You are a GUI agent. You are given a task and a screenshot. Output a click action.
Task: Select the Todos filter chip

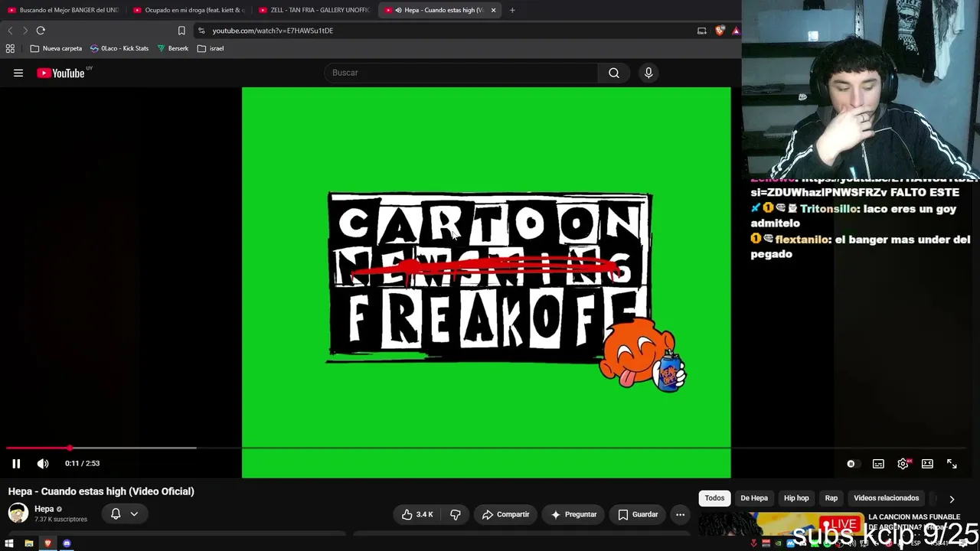(714, 498)
